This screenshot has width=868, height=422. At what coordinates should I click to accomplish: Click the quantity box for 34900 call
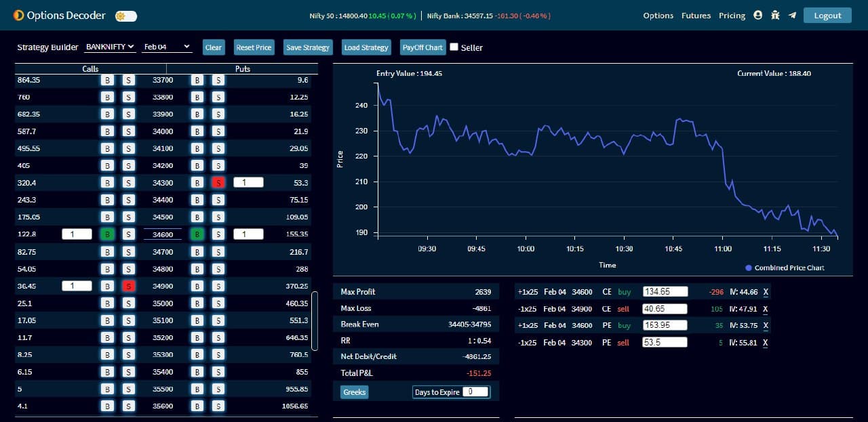(77, 286)
